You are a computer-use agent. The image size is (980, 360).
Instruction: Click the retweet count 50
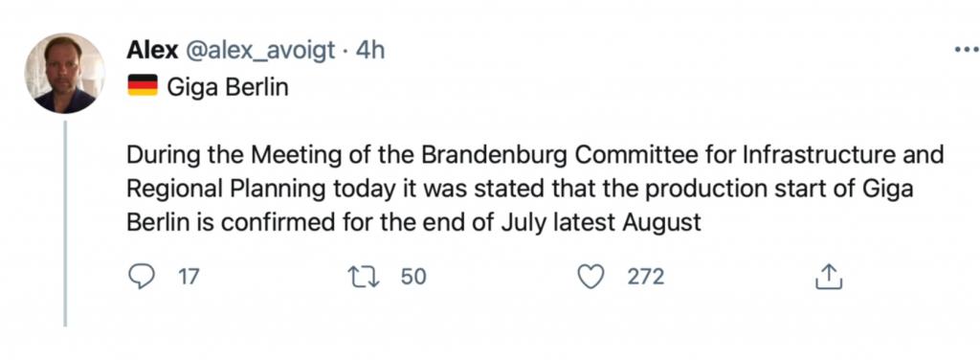[x=413, y=277]
